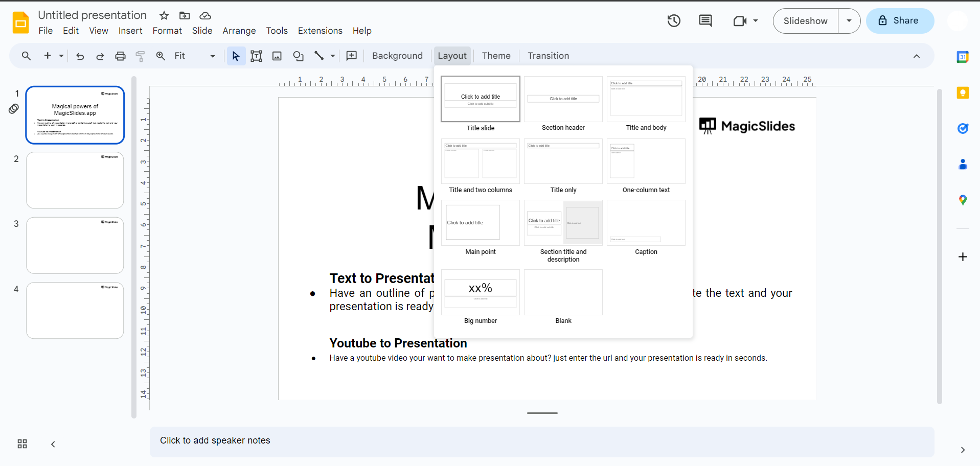This screenshot has width=980, height=466.
Task: Click the Print icon
Action: [x=120, y=56]
